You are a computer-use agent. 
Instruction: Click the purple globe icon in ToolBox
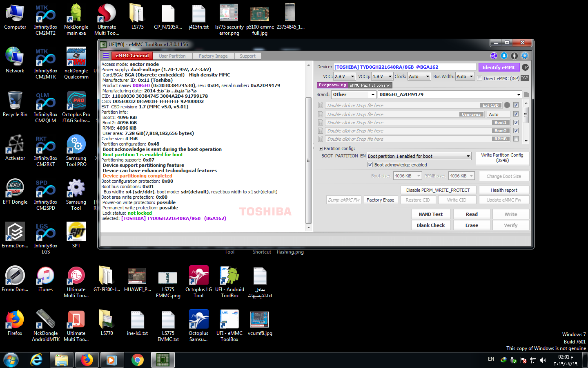494,56
